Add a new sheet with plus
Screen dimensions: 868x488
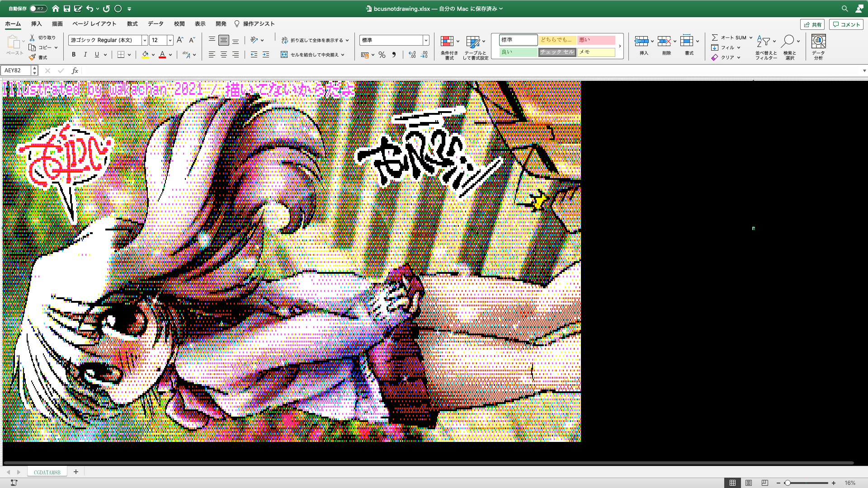pos(76,472)
